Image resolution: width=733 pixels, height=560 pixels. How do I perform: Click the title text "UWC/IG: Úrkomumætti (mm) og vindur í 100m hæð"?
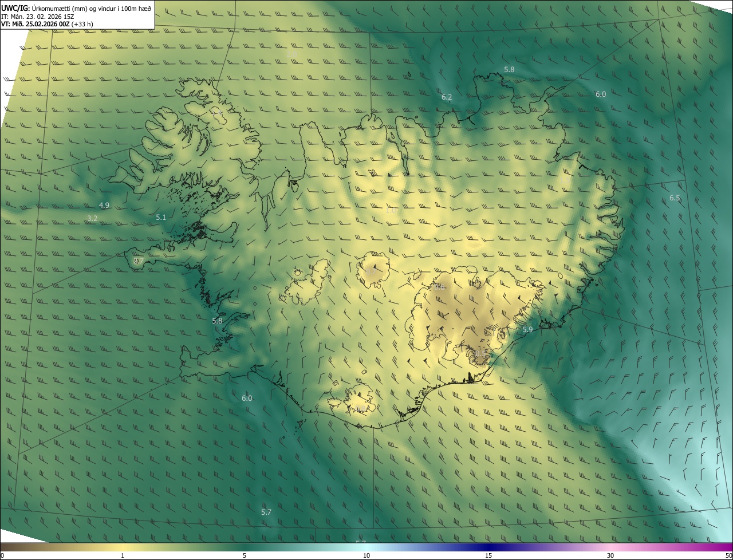point(76,8)
